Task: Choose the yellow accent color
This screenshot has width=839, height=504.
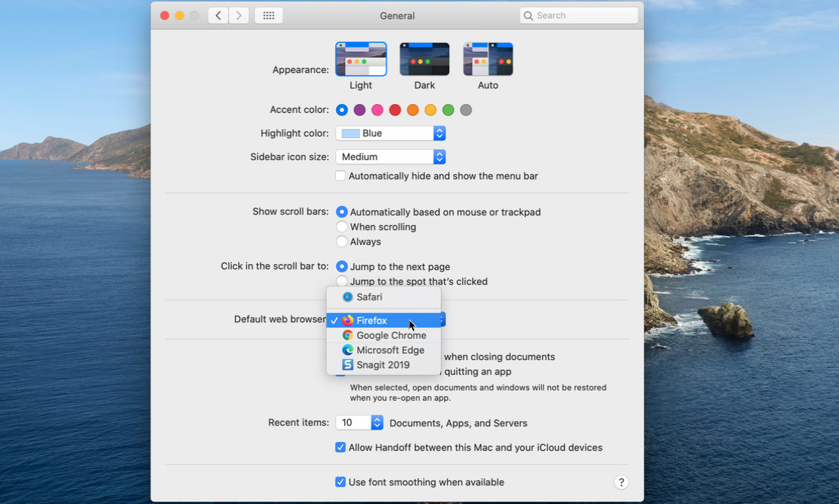Action: [x=431, y=110]
